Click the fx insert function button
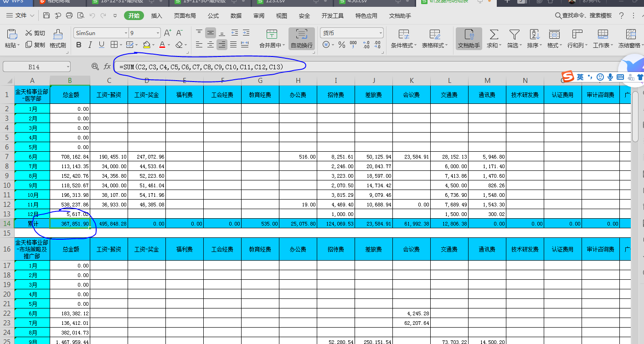This screenshot has height=344, width=644. click(107, 67)
